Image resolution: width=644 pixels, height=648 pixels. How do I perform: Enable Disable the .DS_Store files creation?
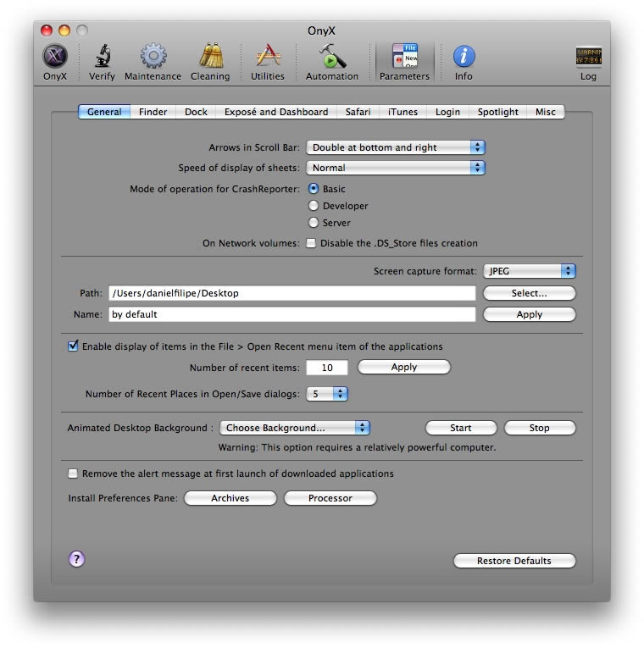pyautogui.click(x=311, y=243)
